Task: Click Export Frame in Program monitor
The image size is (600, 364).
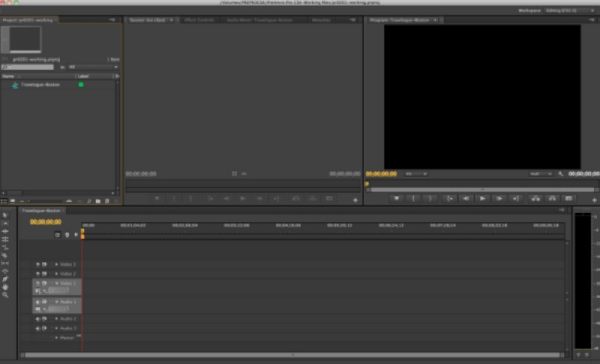Action: (x=569, y=198)
